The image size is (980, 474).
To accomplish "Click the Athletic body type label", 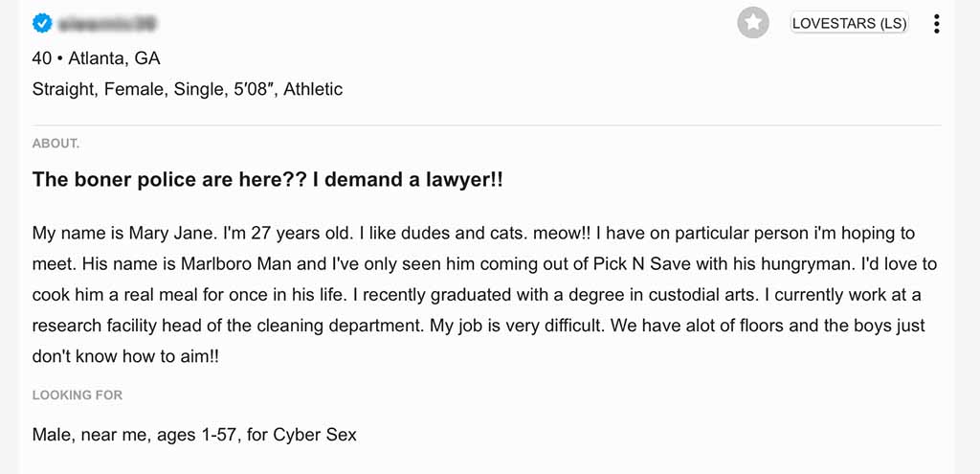I will [313, 89].
